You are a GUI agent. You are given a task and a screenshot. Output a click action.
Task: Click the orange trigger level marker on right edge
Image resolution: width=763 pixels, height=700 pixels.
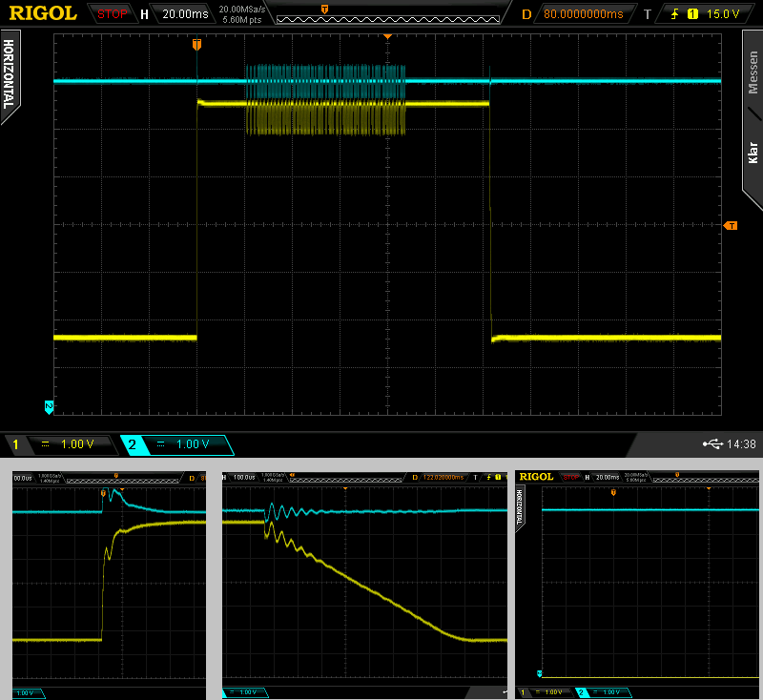pyautogui.click(x=731, y=226)
